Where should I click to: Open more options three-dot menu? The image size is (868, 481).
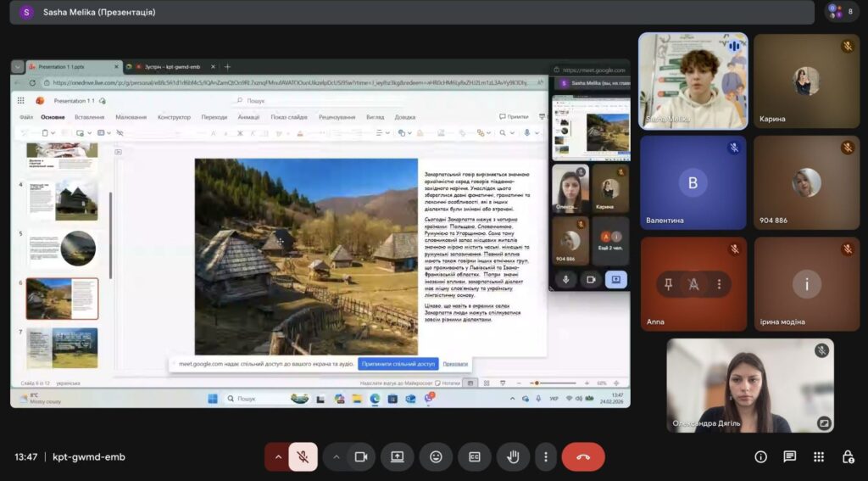tap(546, 457)
